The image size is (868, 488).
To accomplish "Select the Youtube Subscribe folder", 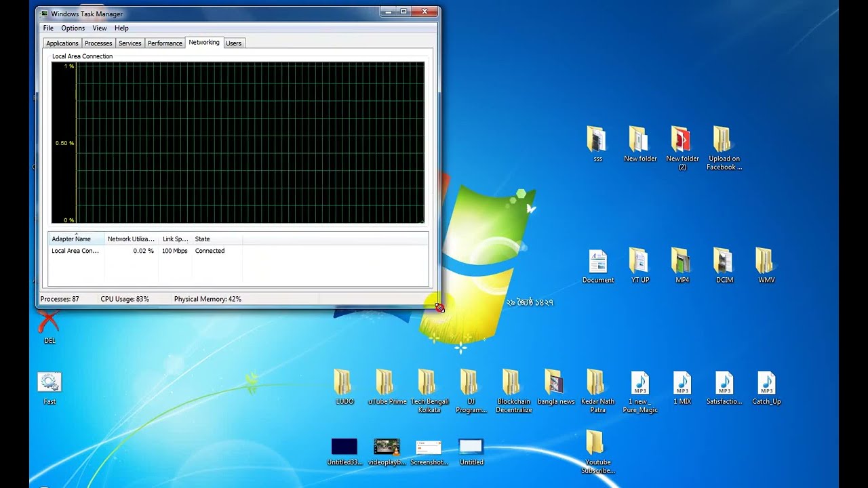I will pyautogui.click(x=597, y=451).
